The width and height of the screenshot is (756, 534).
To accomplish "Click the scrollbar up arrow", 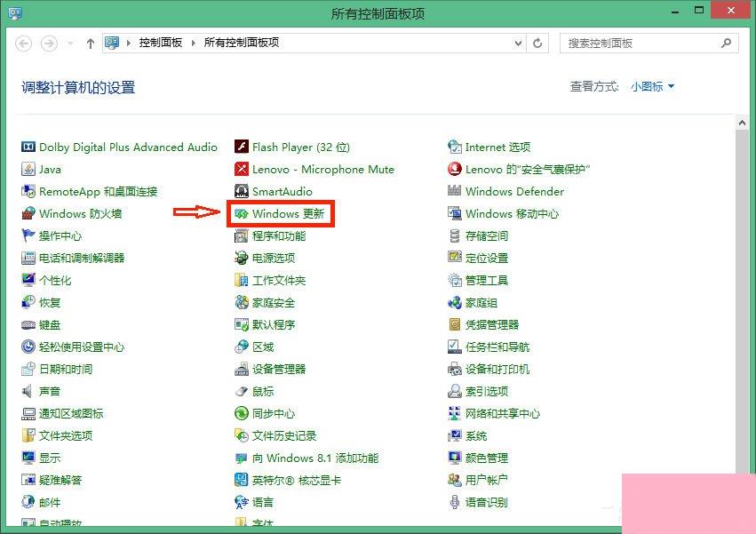I will 742,123.
